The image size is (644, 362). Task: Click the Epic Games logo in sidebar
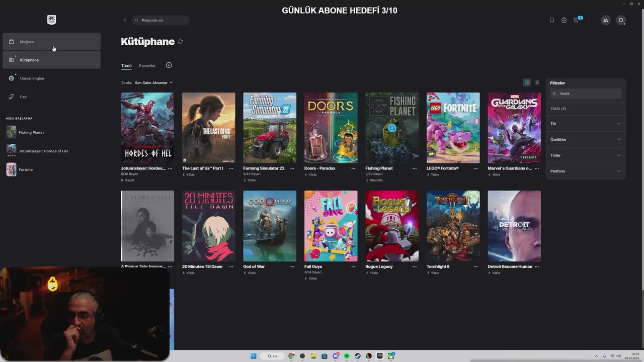tap(51, 20)
